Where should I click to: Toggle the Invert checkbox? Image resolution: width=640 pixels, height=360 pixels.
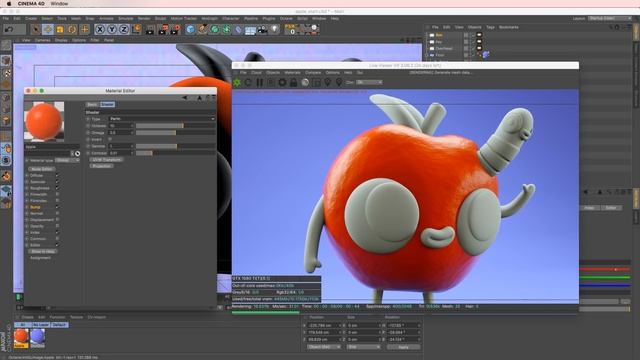[x=110, y=139]
